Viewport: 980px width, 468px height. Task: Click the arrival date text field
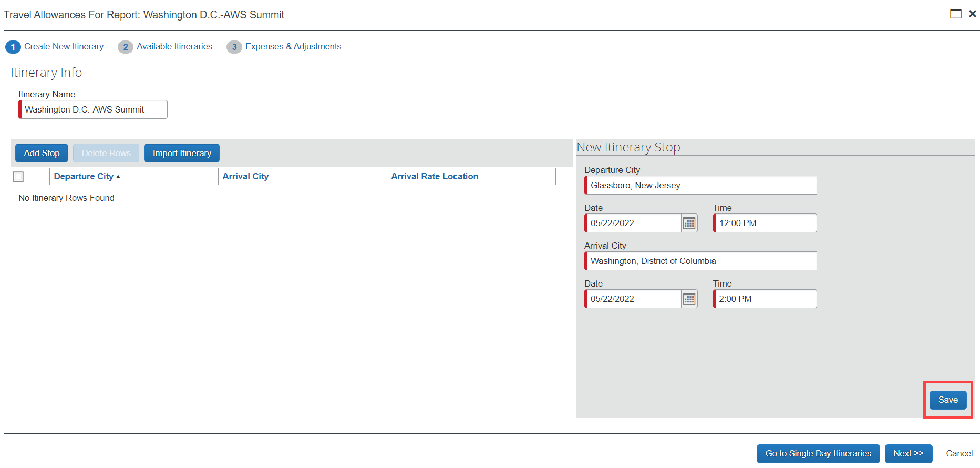[633, 299]
